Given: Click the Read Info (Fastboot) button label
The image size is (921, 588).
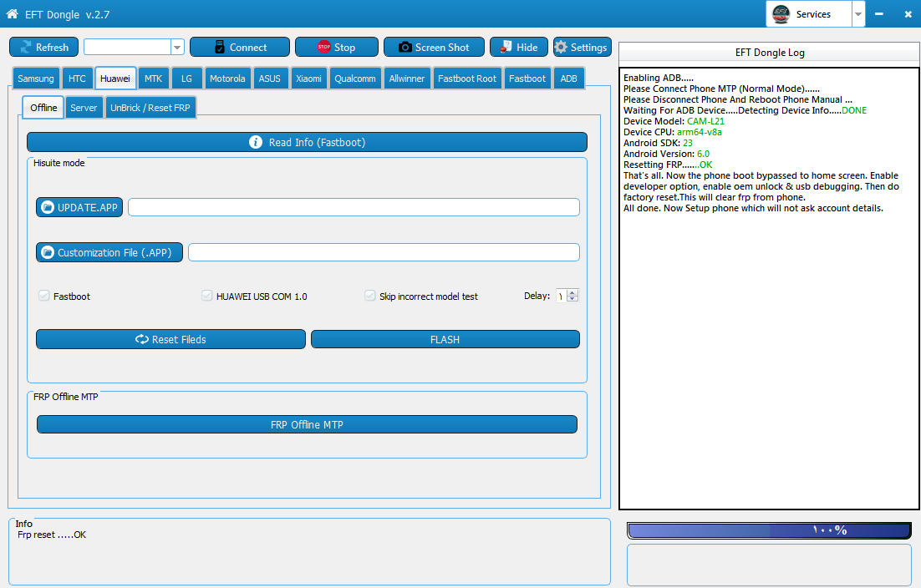Looking at the screenshot, I should tap(318, 142).
